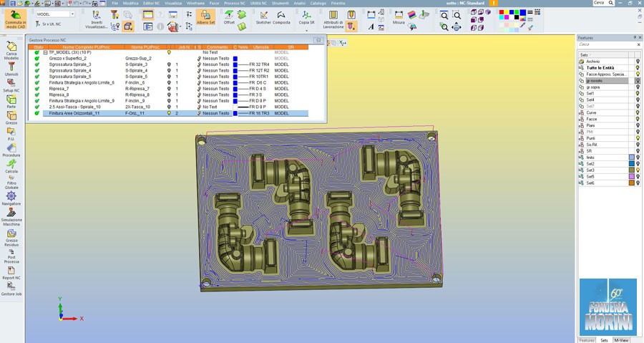Click the Inverti Visualizzazione tool
This screenshot has width=644, height=343.
96,20
